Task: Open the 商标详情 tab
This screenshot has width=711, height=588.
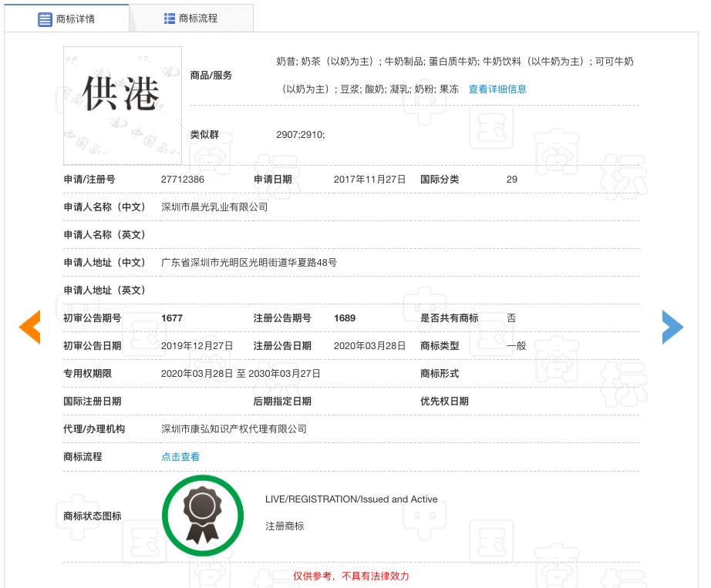Action: click(x=66, y=18)
